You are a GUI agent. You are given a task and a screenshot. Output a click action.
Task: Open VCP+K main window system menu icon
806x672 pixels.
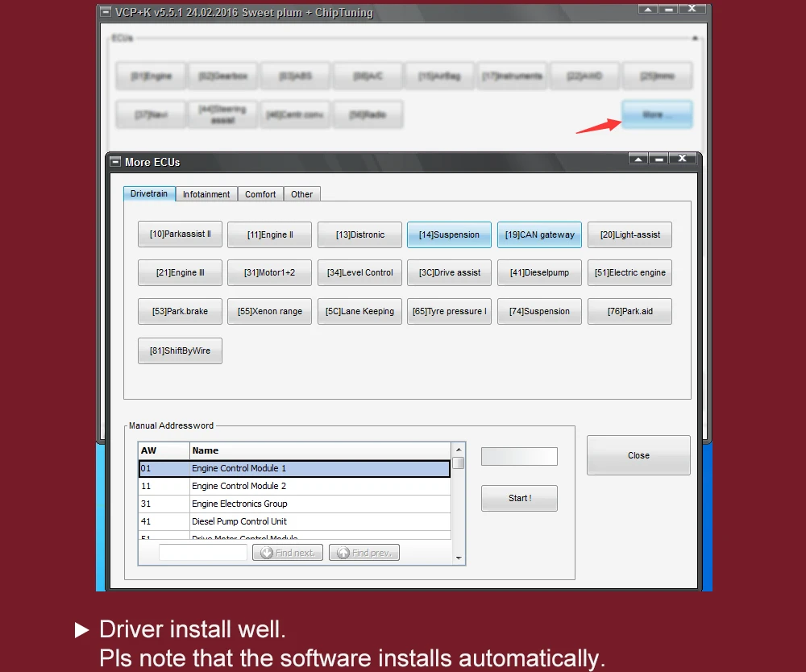click(106, 11)
